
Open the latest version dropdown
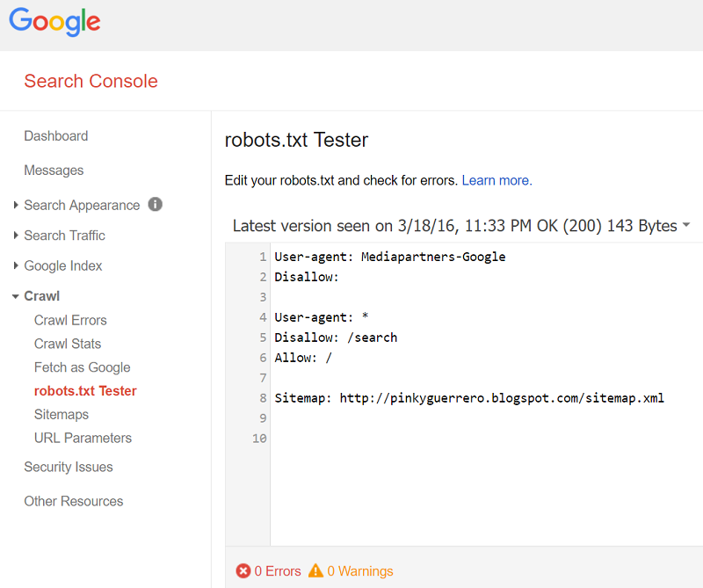click(685, 227)
